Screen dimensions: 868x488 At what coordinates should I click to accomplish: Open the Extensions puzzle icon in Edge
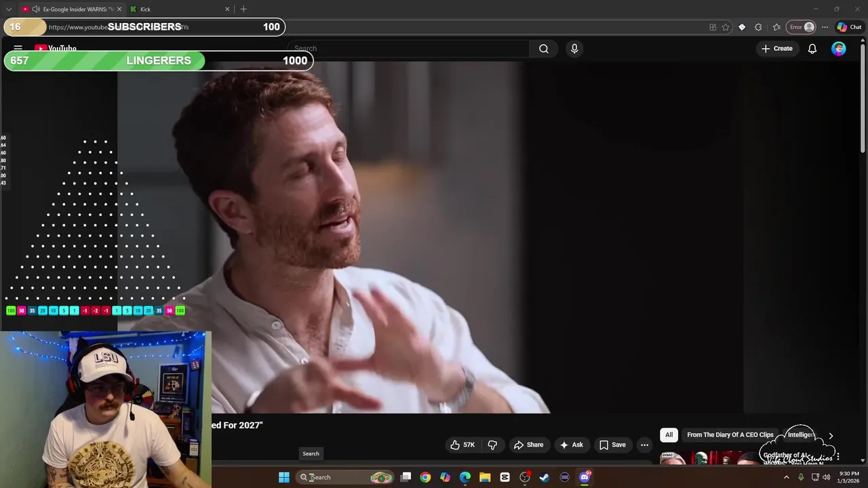[x=758, y=27]
